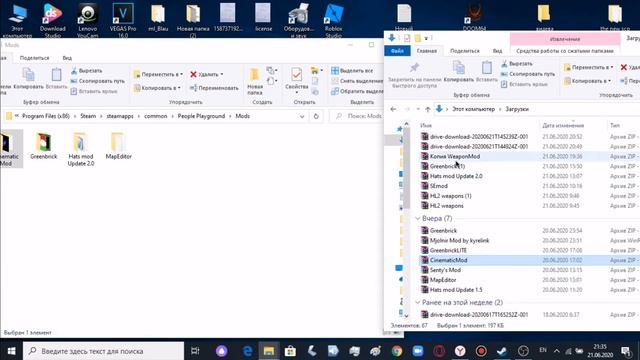The width and height of the screenshot is (640, 360).
Task: Select the MapEditor folder in the Mods window
Action: tap(118, 146)
